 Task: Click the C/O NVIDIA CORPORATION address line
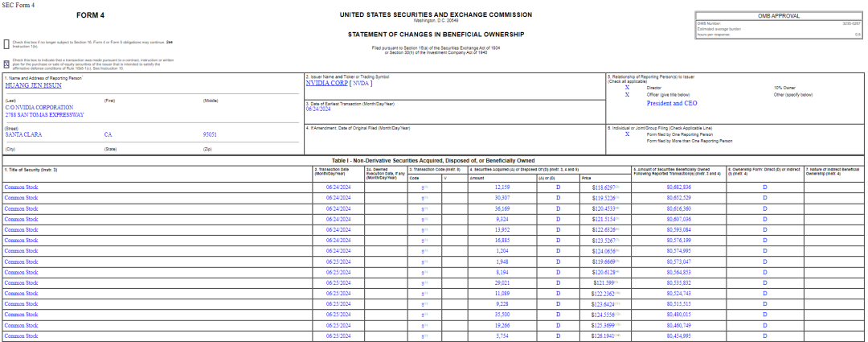39,108
